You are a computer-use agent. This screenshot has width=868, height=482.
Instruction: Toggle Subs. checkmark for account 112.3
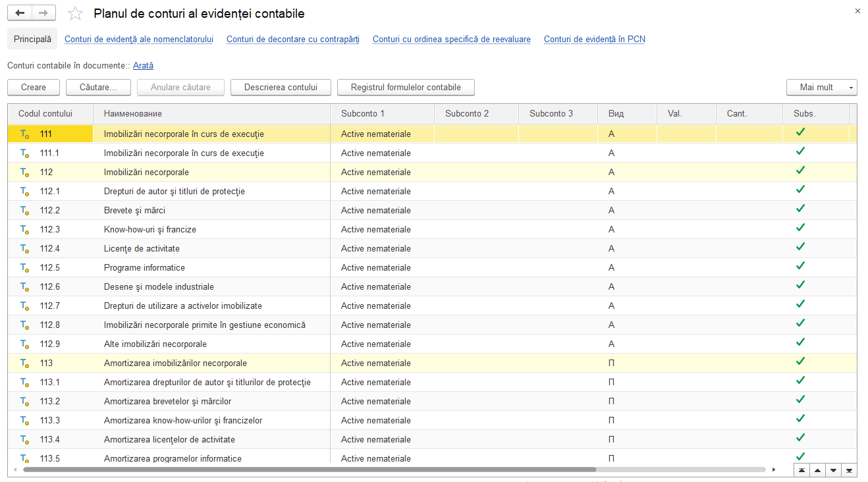800,228
